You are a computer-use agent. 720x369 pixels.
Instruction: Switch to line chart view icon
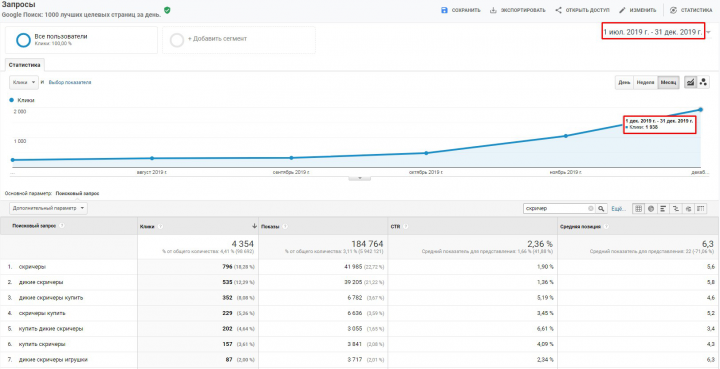[x=690, y=82]
